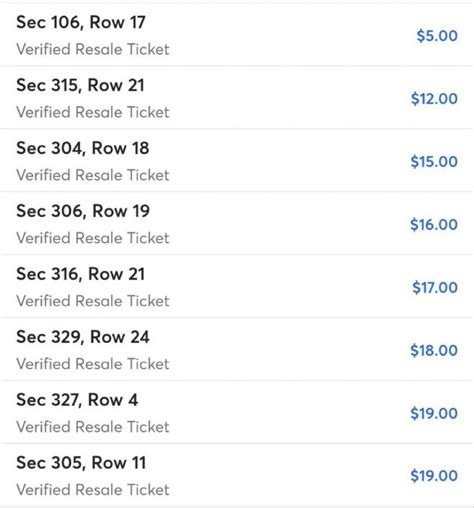The height and width of the screenshot is (508, 474).
Task: Click the $19.00 price for Sec 327
Action: tap(434, 413)
